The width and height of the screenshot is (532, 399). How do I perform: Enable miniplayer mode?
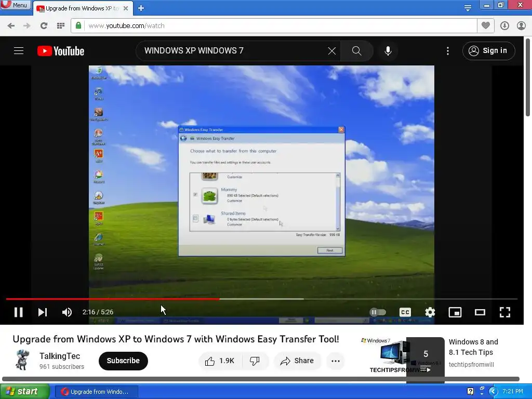tap(455, 312)
